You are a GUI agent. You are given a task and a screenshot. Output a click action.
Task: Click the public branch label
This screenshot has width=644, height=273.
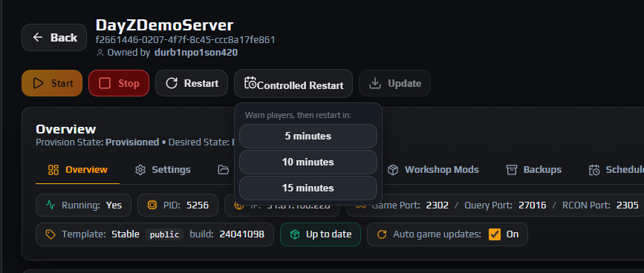tap(164, 234)
